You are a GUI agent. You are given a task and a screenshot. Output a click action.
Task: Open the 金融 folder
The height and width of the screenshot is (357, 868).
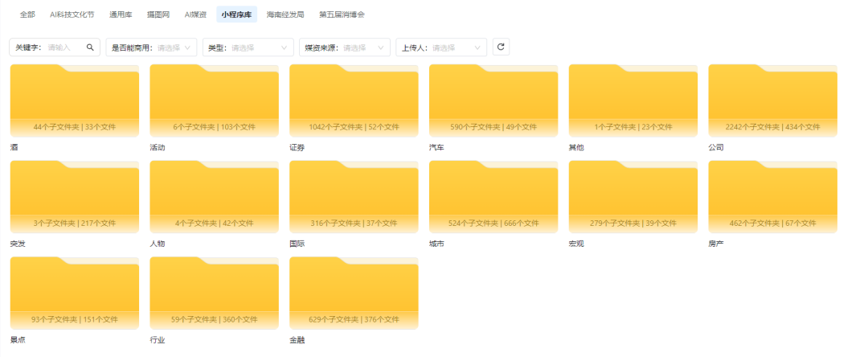[354, 293]
